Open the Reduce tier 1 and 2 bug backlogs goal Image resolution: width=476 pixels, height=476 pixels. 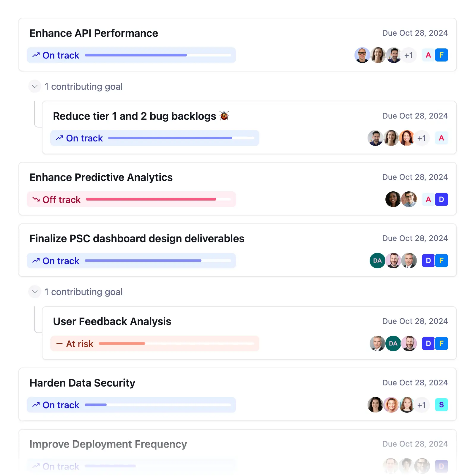[134, 116]
